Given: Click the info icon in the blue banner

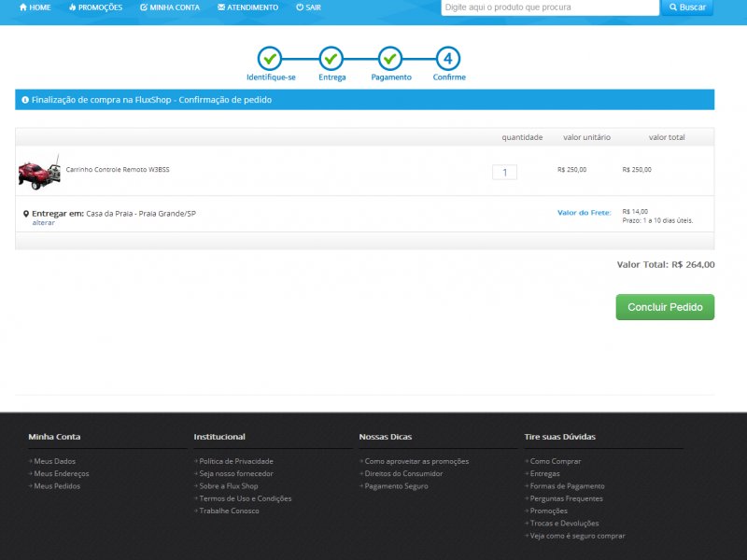Looking at the screenshot, I should tap(25, 100).
